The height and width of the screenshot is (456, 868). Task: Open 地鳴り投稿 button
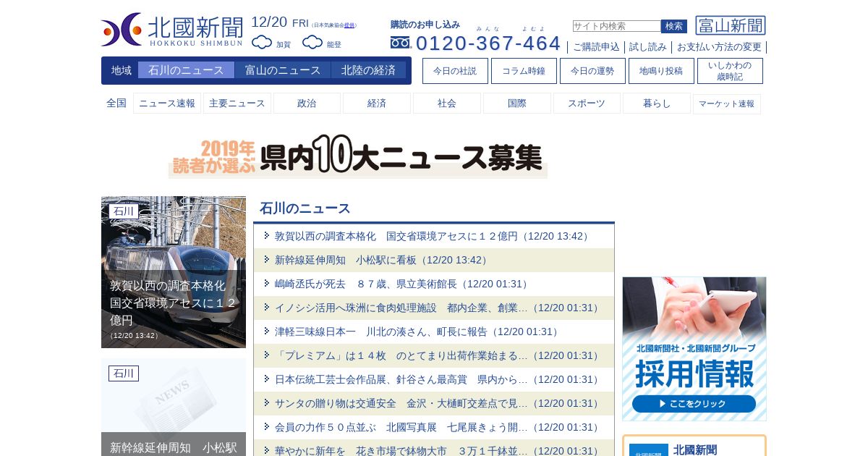[x=661, y=71]
